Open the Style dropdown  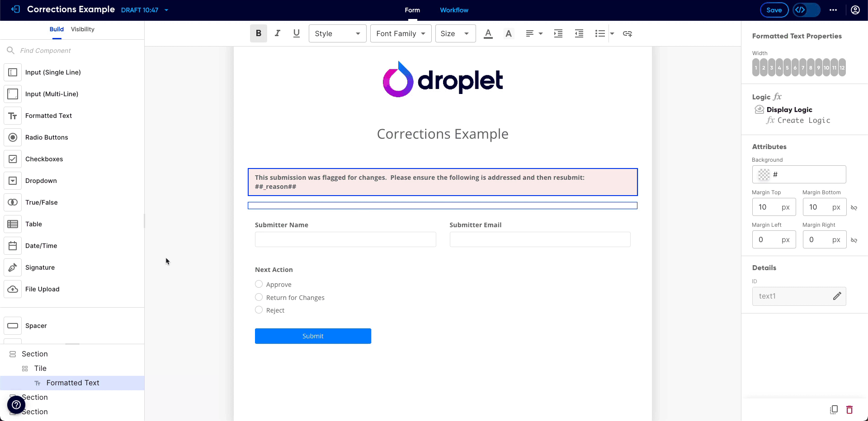(x=337, y=33)
